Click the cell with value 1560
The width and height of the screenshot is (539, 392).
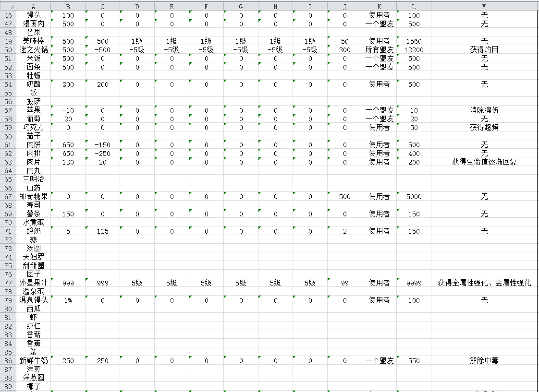414,41
